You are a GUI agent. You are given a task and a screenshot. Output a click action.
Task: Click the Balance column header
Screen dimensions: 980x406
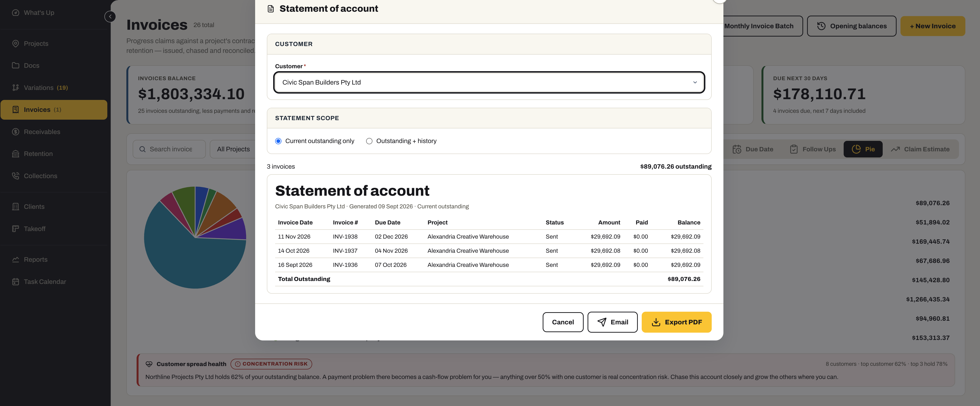tap(689, 223)
